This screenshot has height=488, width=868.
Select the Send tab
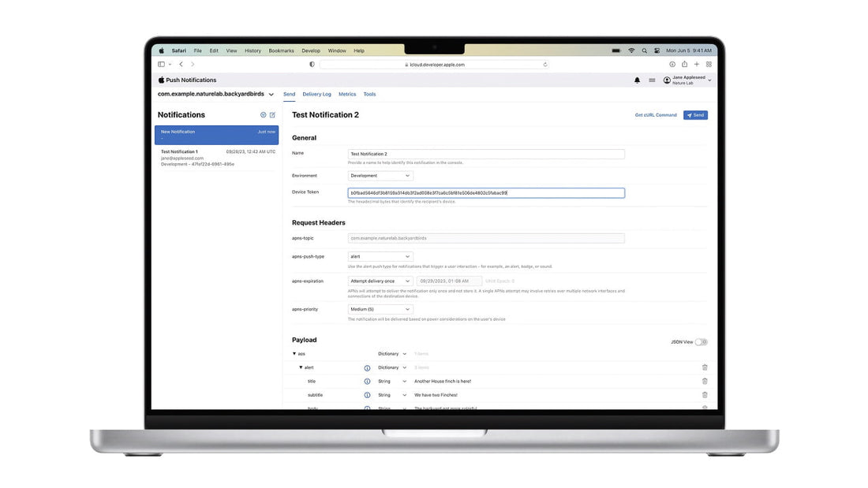pyautogui.click(x=289, y=94)
